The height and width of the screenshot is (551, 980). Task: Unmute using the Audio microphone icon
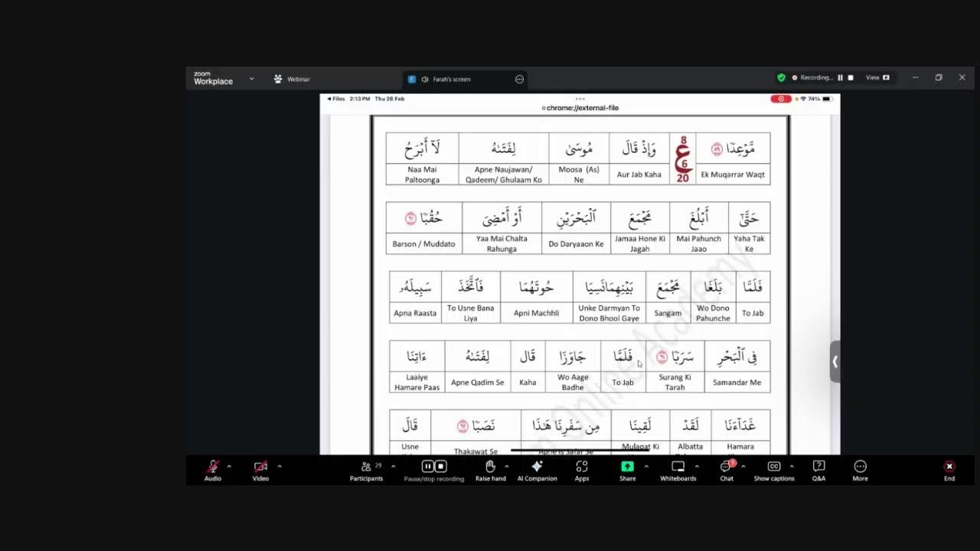click(213, 466)
